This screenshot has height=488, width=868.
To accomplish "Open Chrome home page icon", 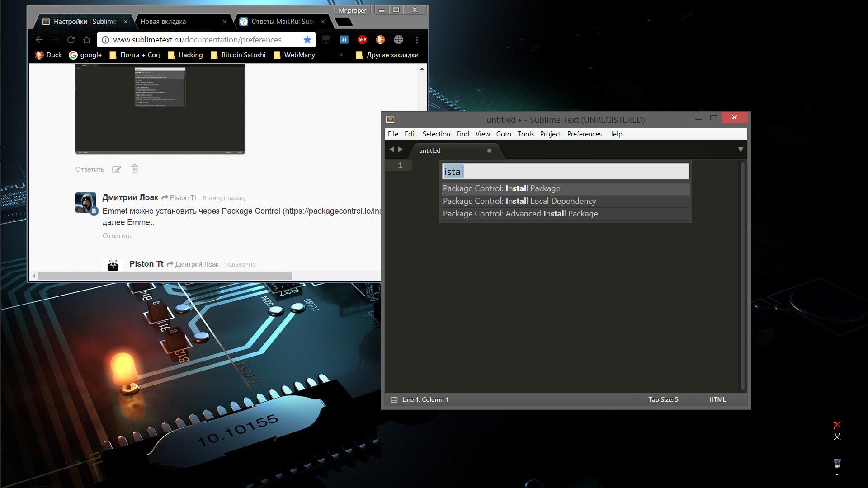I will [x=87, y=40].
